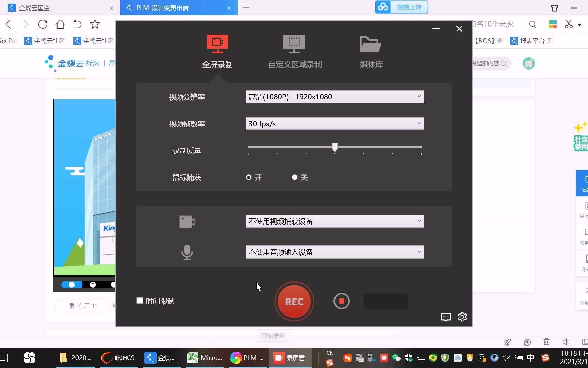Open the browser skin shirt icon
The height and width of the screenshot is (368, 588).
[555, 8]
